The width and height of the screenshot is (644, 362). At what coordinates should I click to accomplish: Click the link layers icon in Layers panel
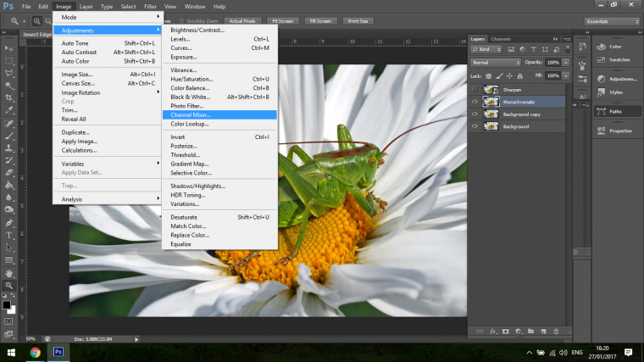click(480, 331)
